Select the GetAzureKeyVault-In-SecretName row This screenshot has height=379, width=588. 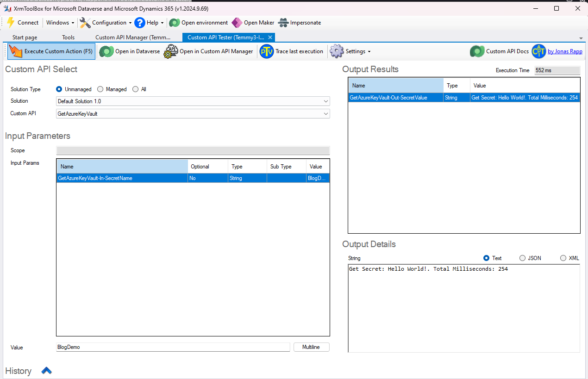(193, 178)
